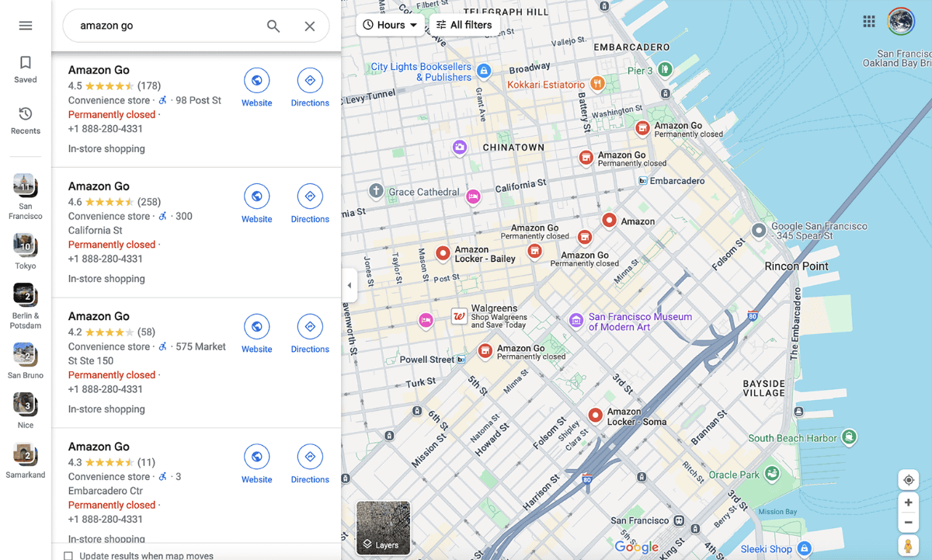Zoom out on the map
The width and height of the screenshot is (932, 560).
908,522
